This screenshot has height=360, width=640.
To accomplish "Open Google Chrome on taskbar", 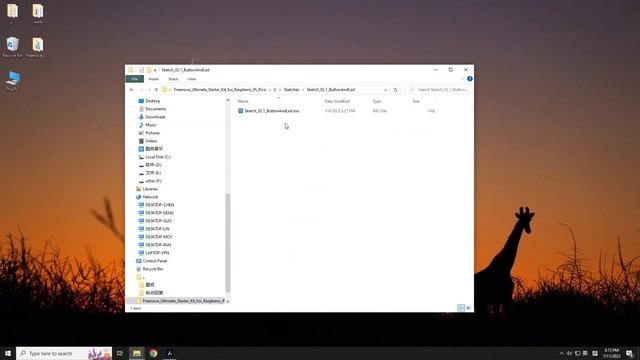I will pos(153,353).
